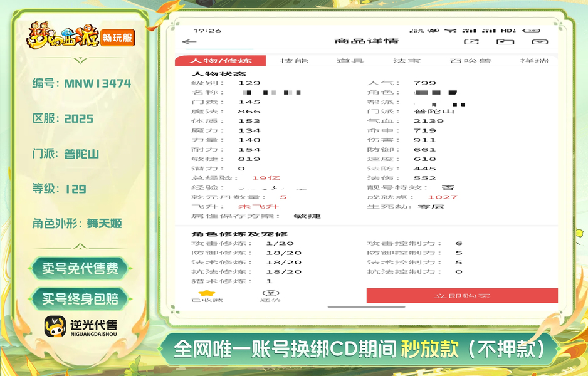Go back with the left arrow icon
The image size is (588, 376).
tap(189, 42)
